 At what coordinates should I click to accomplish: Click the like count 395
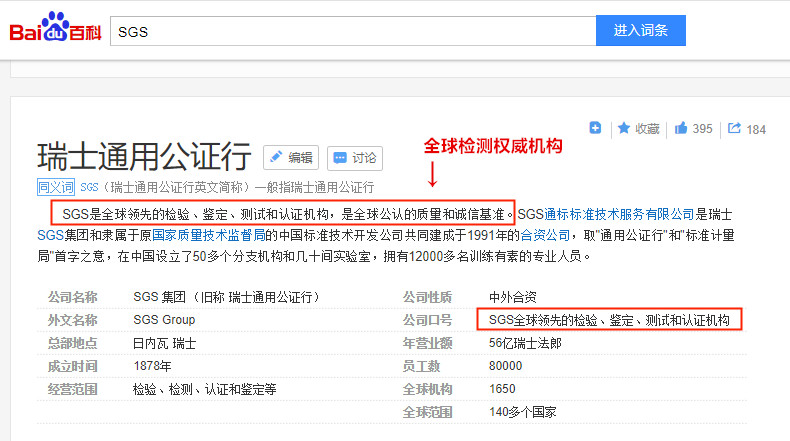point(702,129)
